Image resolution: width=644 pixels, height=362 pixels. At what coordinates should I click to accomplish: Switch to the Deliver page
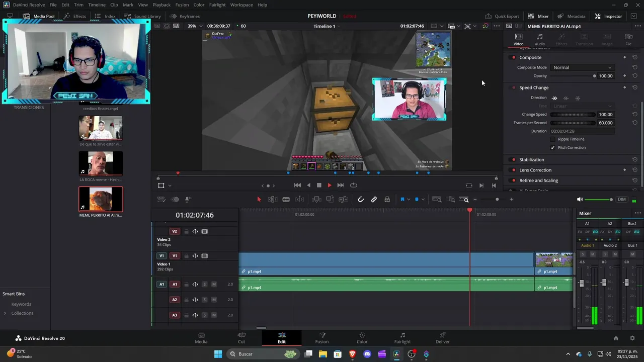(443, 337)
